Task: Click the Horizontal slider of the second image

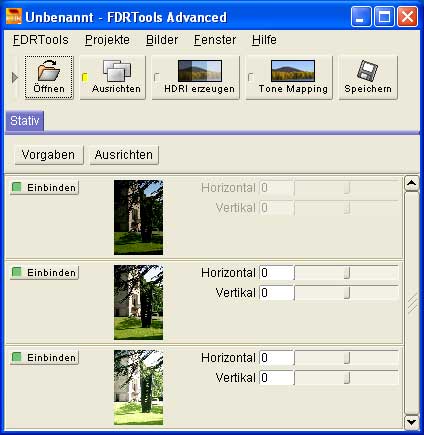Action: [346, 273]
